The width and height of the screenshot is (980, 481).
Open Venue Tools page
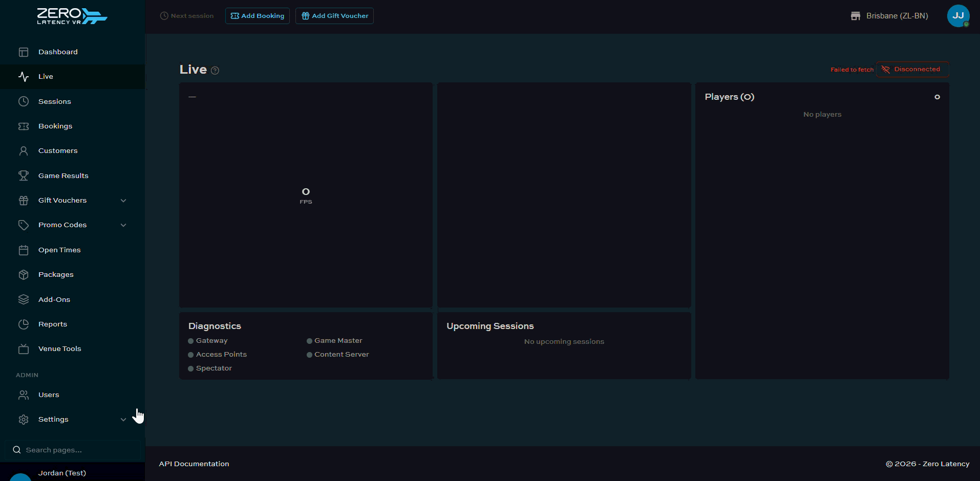[72, 349]
